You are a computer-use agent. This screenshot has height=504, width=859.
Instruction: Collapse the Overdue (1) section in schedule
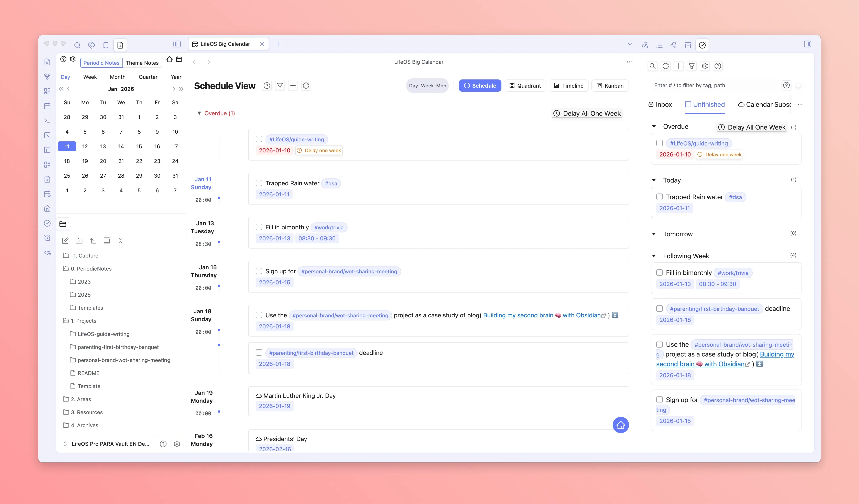click(x=199, y=113)
